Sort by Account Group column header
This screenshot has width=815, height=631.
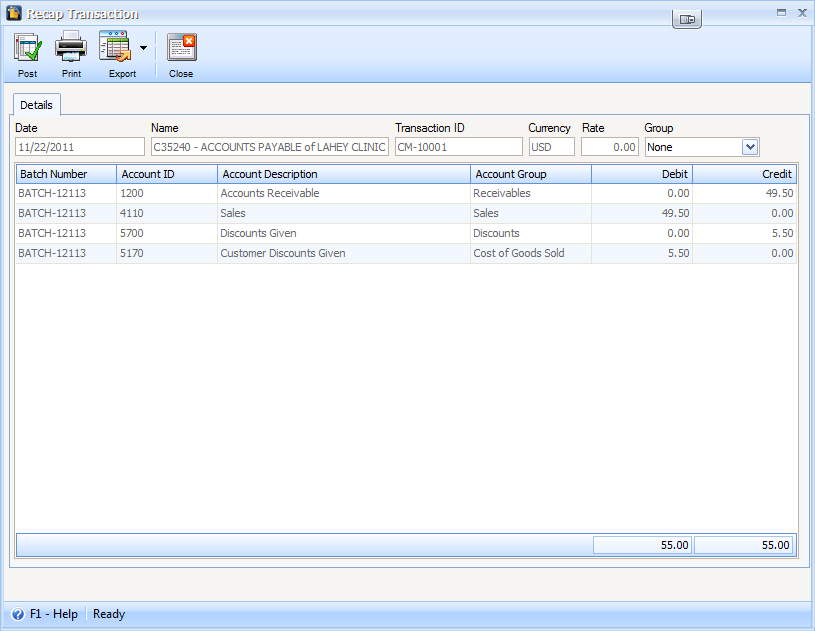[531, 174]
